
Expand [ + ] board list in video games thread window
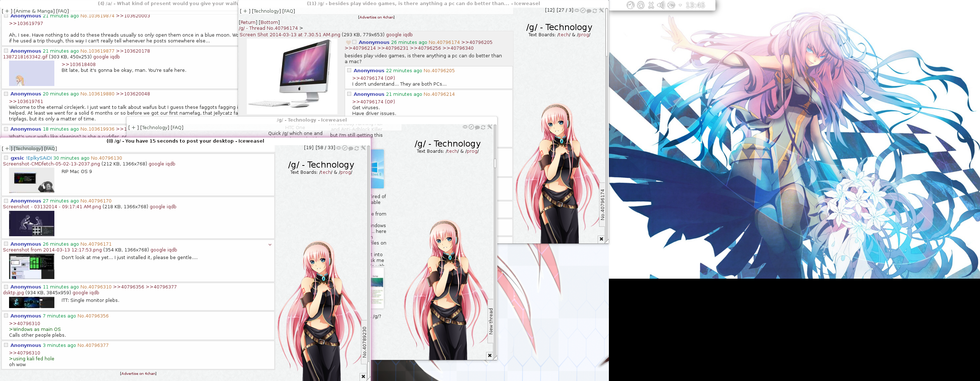pyautogui.click(x=245, y=11)
